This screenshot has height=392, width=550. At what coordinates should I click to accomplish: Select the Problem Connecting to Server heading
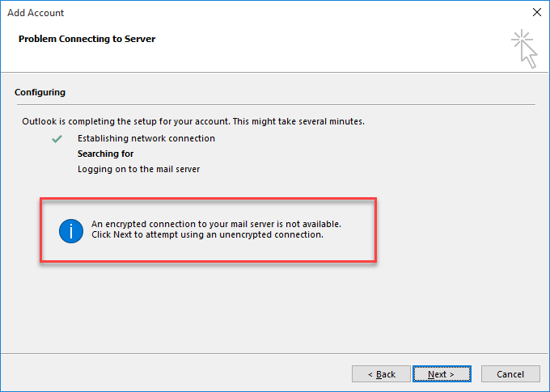(87, 39)
